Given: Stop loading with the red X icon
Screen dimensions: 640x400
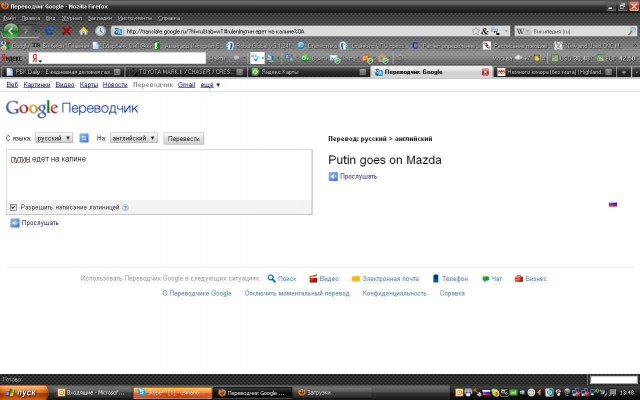Looking at the screenshot, I should [x=67, y=31].
